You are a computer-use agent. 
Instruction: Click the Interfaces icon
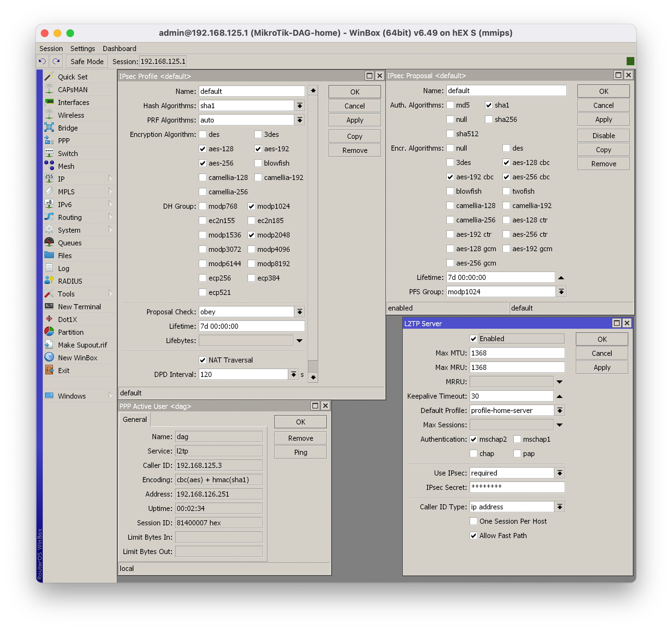49,102
